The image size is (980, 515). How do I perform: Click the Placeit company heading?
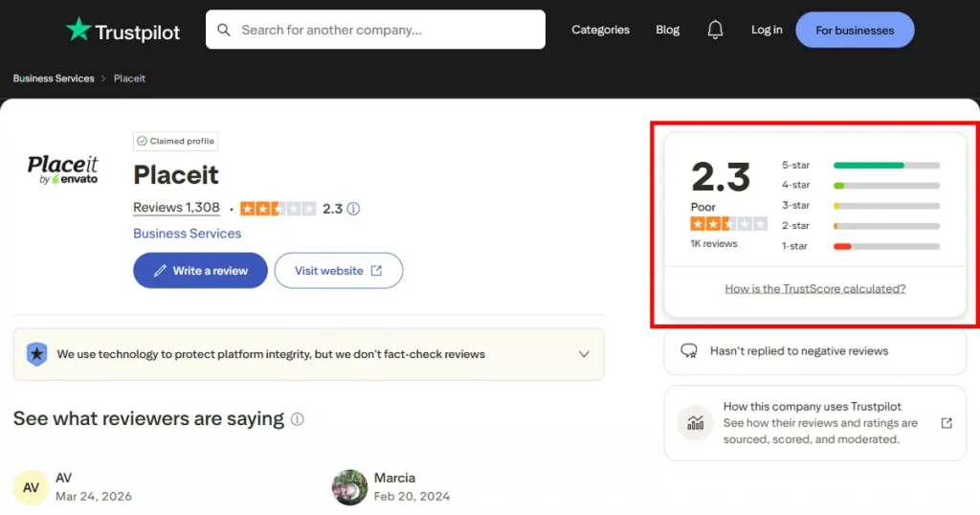pyautogui.click(x=176, y=175)
